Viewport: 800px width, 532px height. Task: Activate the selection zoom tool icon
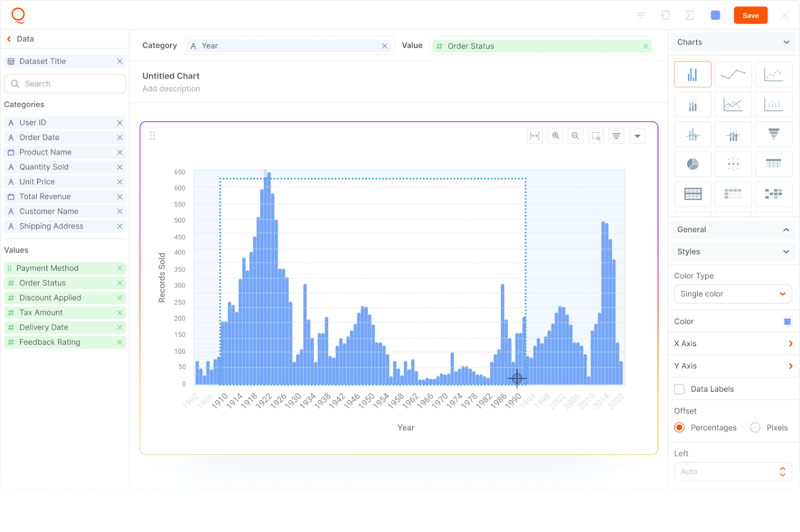tap(596, 136)
